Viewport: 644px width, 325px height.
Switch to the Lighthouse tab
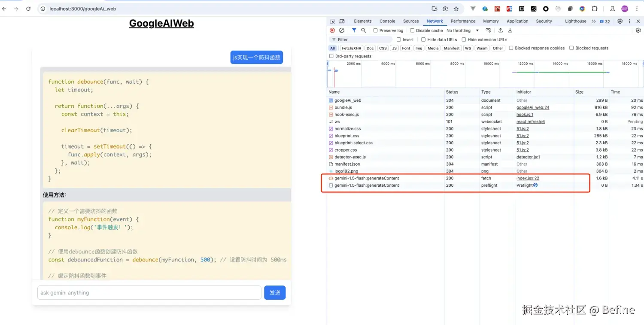coord(576,21)
